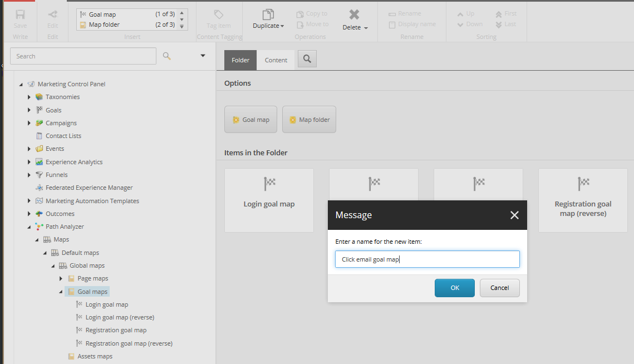The image size is (634, 364).
Task: Expand the Goals node
Action: click(29, 110)
